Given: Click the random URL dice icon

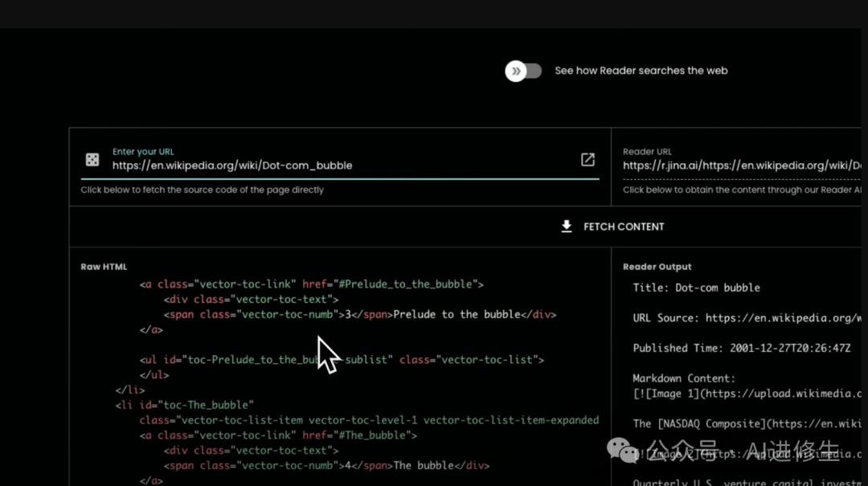Looking at the screenshot, I should pyautogui.click(x=92, y=159).
